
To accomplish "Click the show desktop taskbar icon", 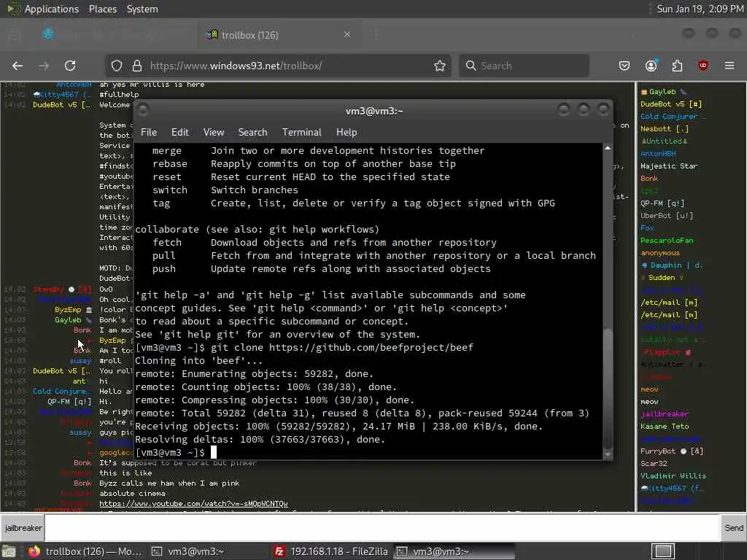I will point(9,551).
